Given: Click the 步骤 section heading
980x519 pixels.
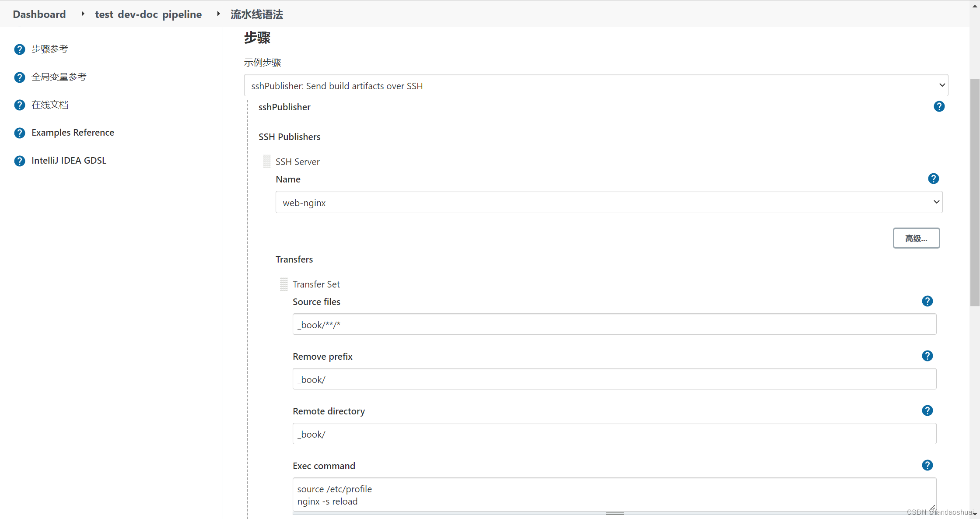Looking at the screenshot, I should [x=257, y=38].
